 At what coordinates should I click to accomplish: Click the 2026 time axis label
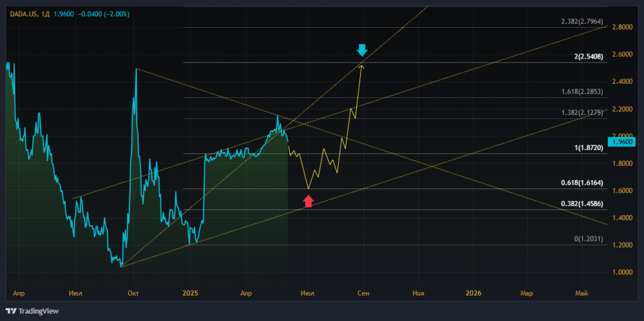473,293
